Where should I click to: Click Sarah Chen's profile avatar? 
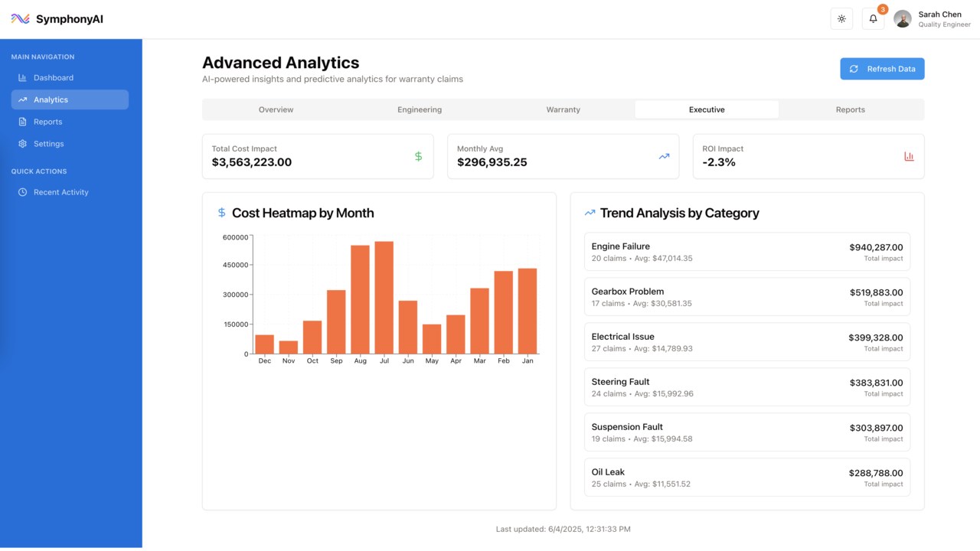(903, 19)
